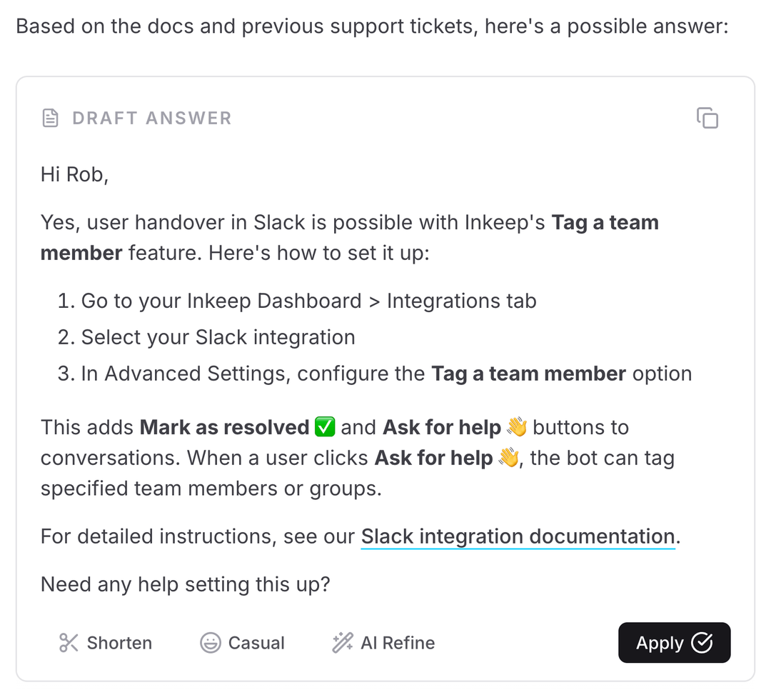
Task: Click the copy icon on the draft answer card
Action: [707, 118]
